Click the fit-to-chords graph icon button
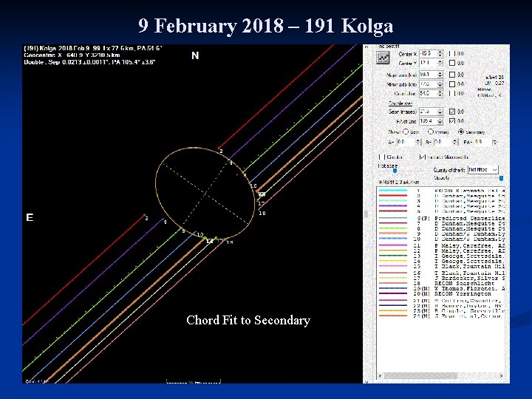The height and width of the screenshot is (399, 532). point(383,58)
